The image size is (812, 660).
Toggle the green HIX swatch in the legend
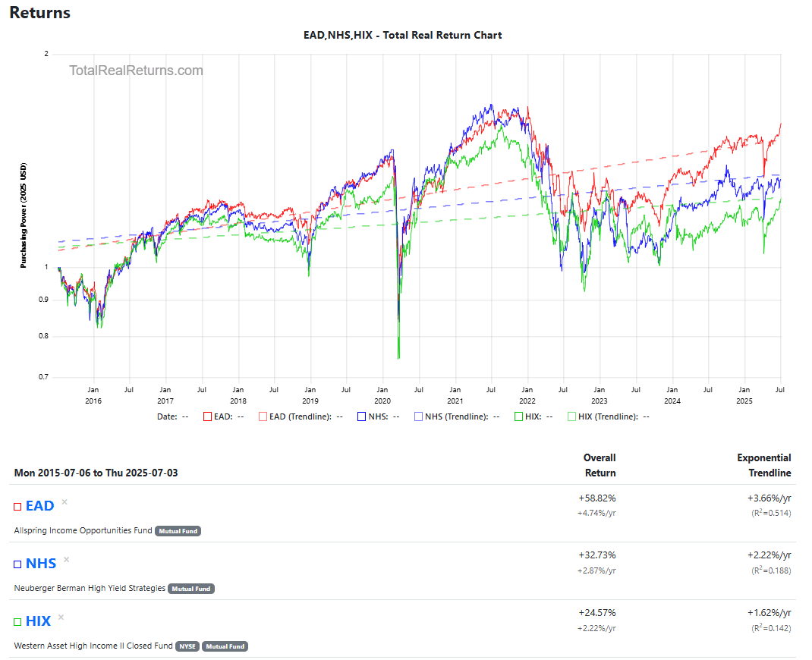(518, 416)
